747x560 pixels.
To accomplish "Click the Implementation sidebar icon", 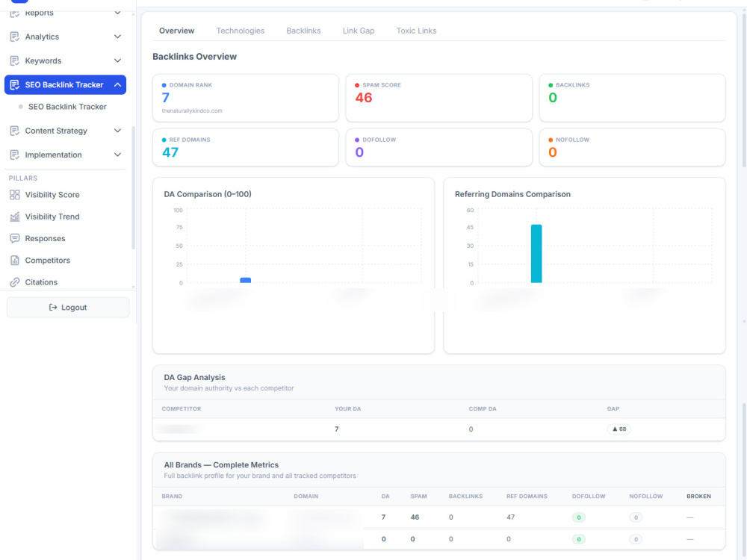I will pyautogui.click(x=15, y=155).
